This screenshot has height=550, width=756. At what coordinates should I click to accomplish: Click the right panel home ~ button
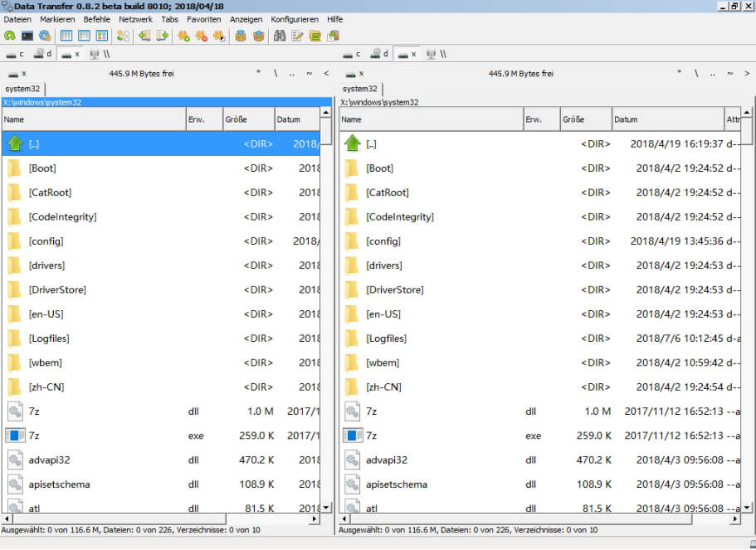tap(730, 73)
